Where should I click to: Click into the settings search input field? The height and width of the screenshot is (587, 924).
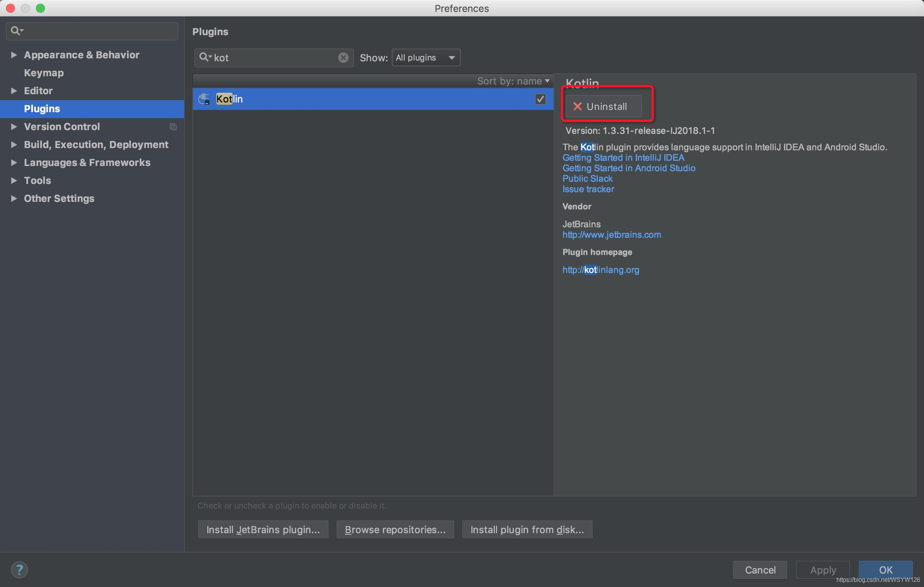point(100,31)
